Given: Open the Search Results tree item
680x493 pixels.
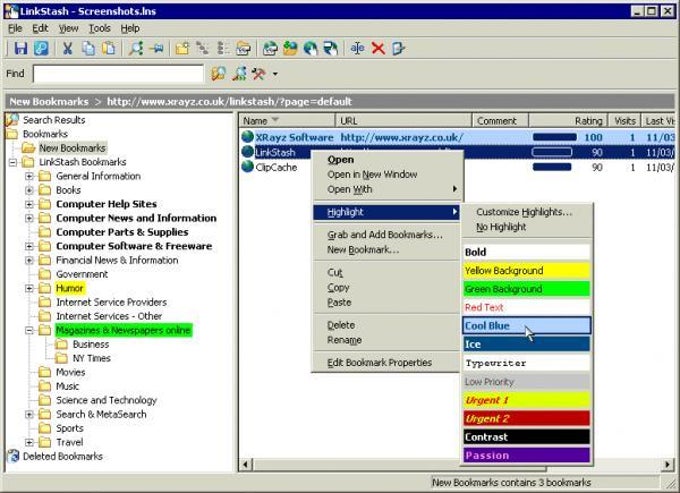Looking at the screenshot, I should point(54,120).
